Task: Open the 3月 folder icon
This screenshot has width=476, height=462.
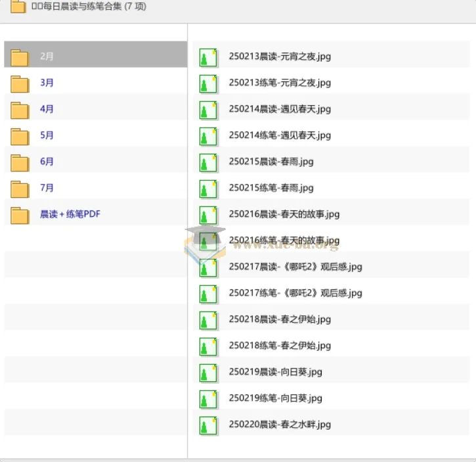Action: [x=20, y=83]
